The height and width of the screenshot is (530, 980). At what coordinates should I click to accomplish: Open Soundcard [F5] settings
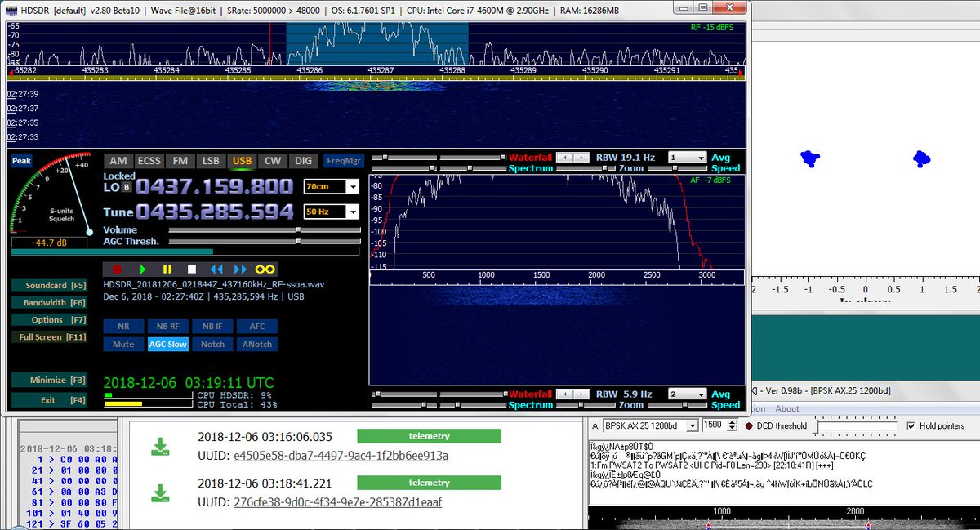pyautogui.click(x=51, y=286)
